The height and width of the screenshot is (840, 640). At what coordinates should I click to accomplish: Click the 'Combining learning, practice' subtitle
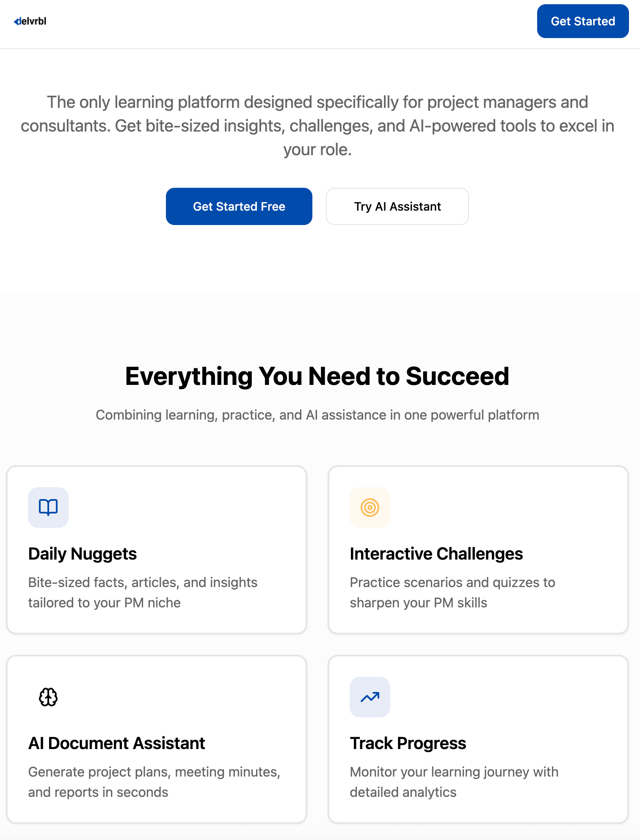(317, 415)
